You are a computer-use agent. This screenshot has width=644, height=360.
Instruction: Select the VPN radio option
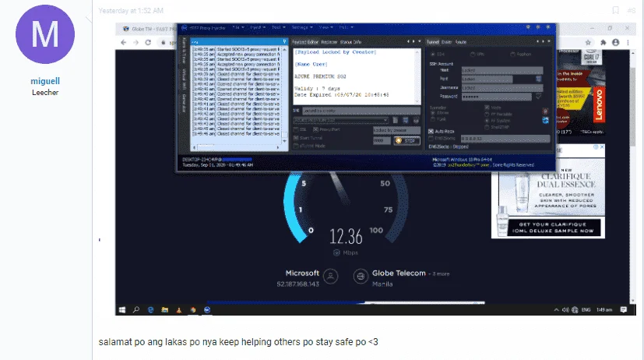coord(473,55)
